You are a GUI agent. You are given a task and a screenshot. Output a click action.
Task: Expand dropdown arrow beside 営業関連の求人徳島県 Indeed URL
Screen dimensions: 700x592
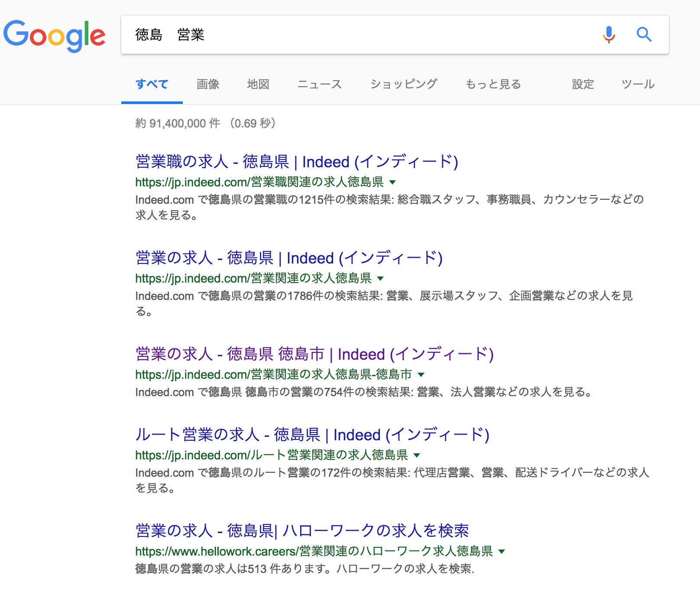coord(380,279)
